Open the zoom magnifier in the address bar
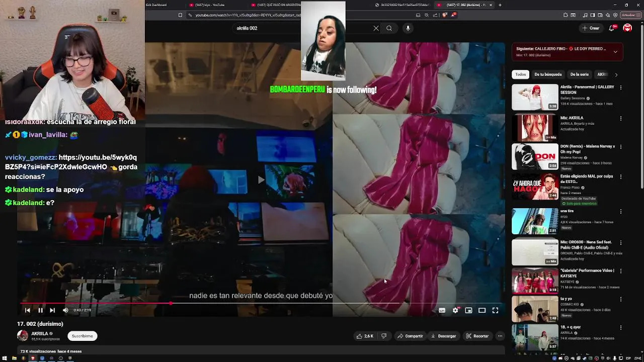 (x=427, y=15)
